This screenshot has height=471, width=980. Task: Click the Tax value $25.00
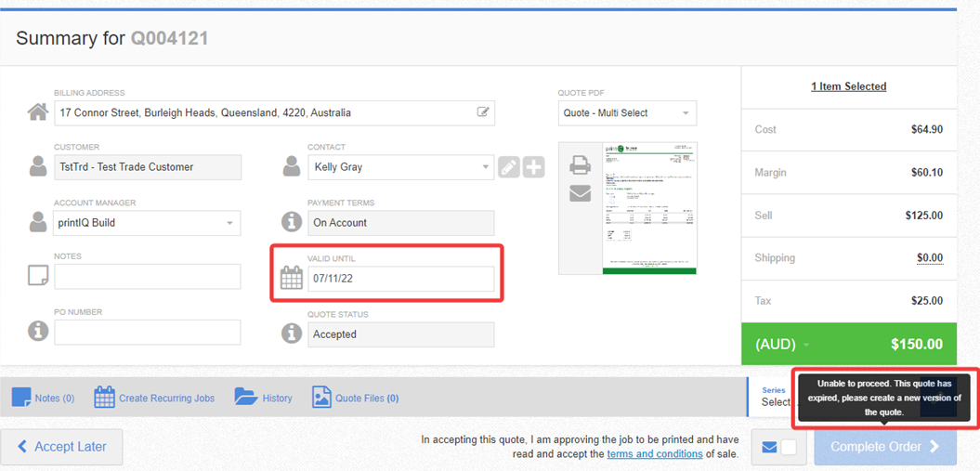[927, 300]
